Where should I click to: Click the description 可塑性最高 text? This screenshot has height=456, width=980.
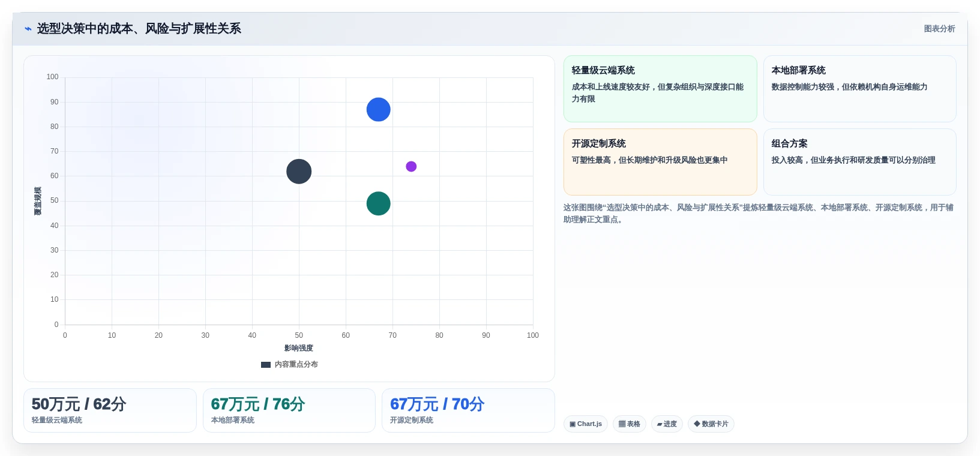pyautogui.click(x=650, y=160)
